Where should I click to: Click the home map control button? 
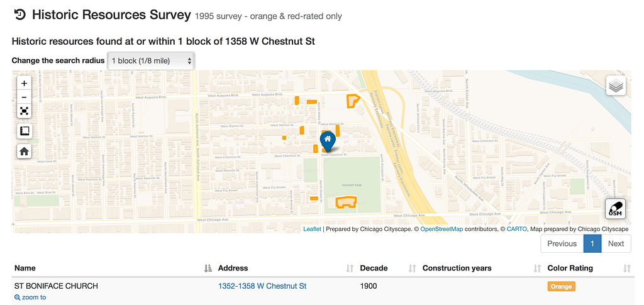point(24,152)
